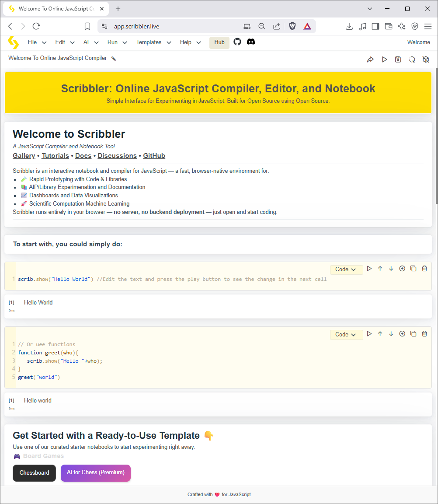Screen dimensions: 438x504
Task: Restart the kernel with the refresh icon
Action: tap(412, 59)
